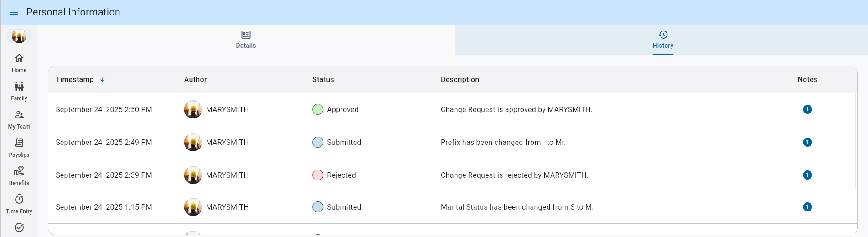Click the green Approved status circle
The height and width of the screenshot is (237, 868).
[318, 109]
